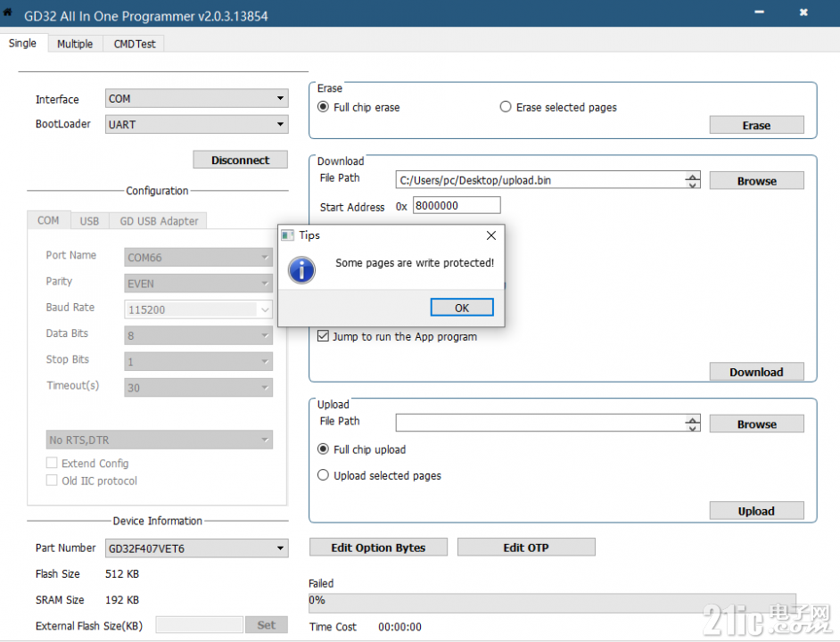Screen dimensions: 840x642
Task: Close the Tips dialog with X
Action: point(490,235)
